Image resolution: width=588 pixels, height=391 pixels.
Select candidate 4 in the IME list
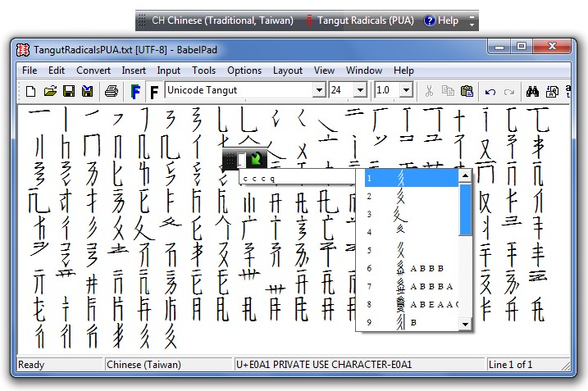[412, 232]
